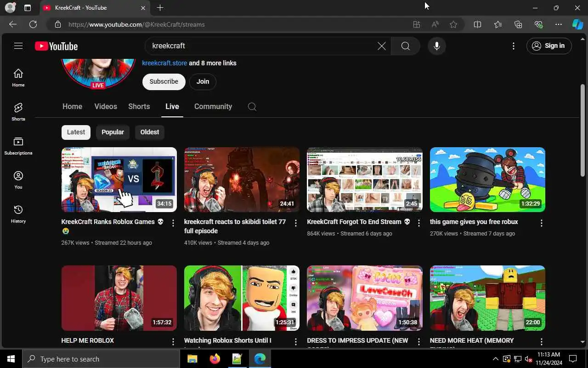Image resolution: width=588 pixels, height=368 pixels.
Task: Open Shorts in the sidebar
Action: 18,112
